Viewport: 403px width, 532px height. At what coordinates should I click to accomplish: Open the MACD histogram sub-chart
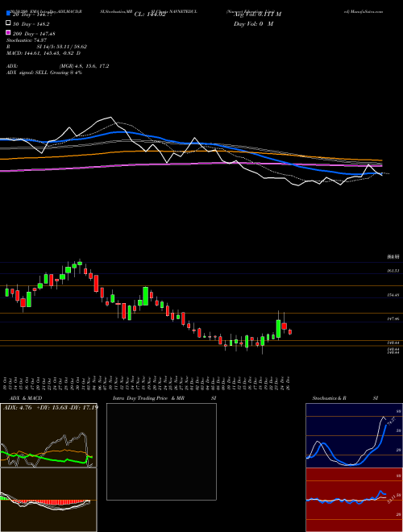[x=48, y=500]
